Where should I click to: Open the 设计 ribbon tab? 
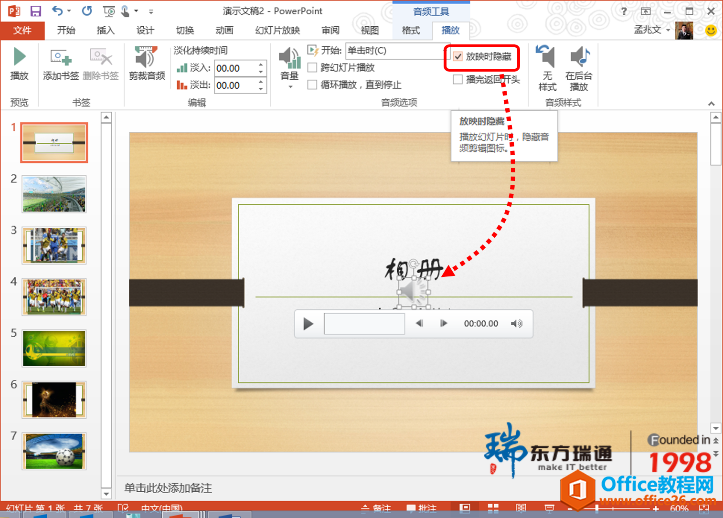coord(145,30)
